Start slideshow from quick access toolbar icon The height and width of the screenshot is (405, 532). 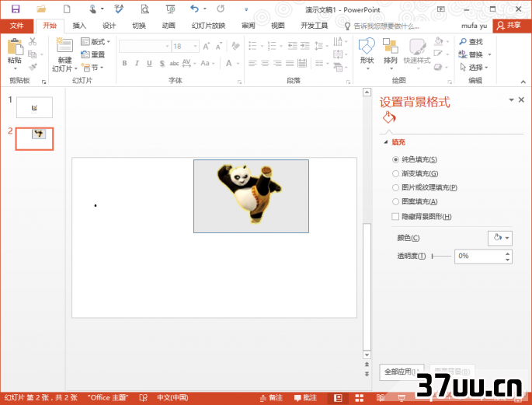[x=170, y=9]
